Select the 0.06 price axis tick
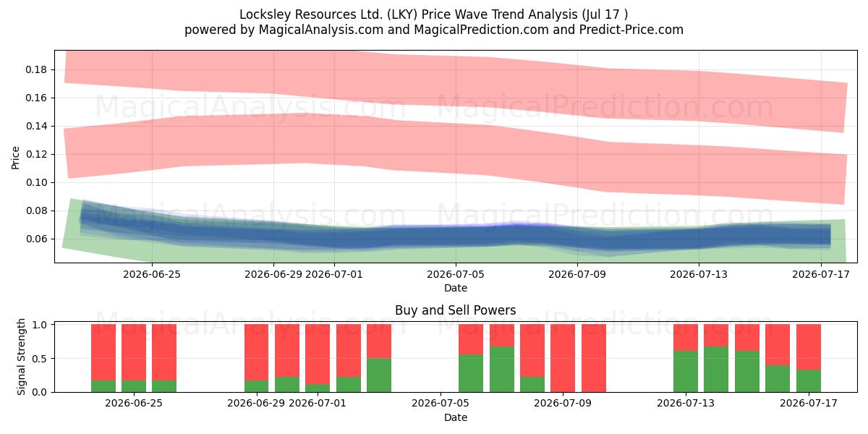 click(37, 239)
